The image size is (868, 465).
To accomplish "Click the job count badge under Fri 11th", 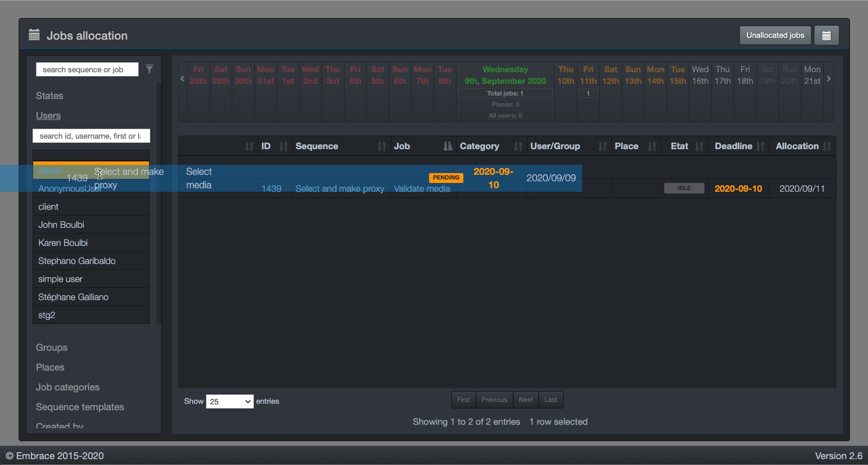I will coord(588,93).
